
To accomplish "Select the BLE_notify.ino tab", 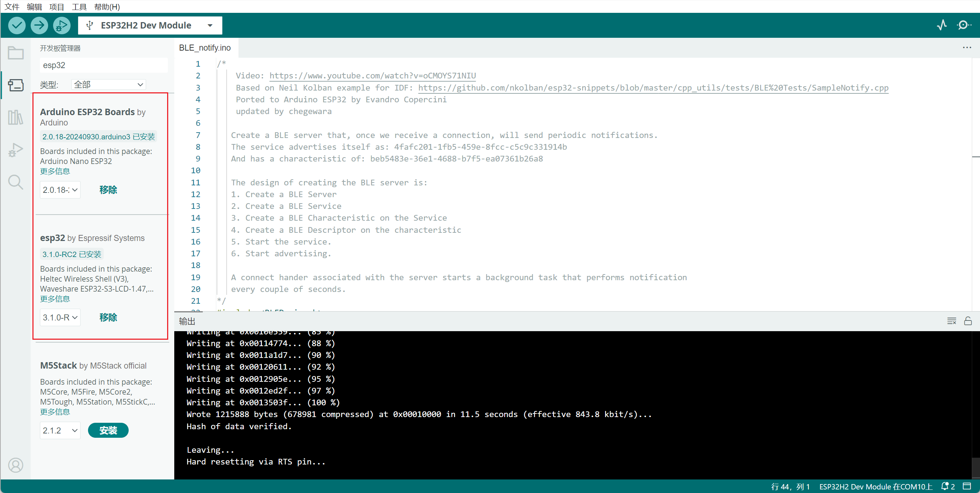I will (205, 47).
